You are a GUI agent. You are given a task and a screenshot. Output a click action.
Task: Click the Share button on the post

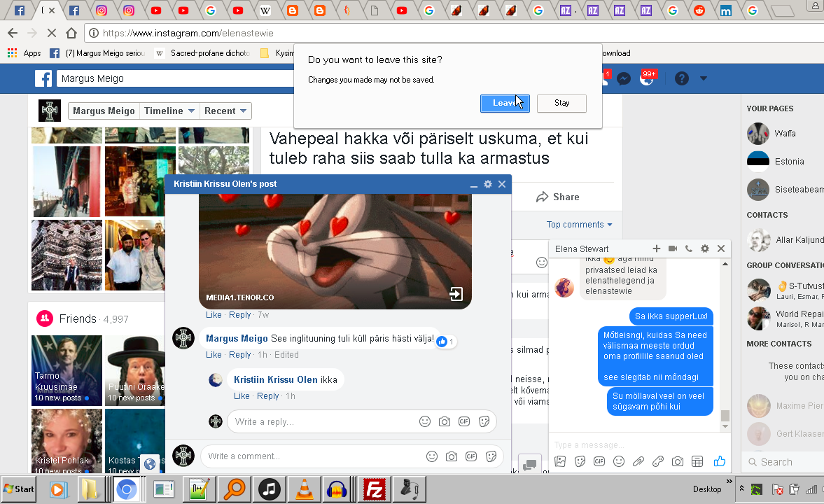click(558, 197)
